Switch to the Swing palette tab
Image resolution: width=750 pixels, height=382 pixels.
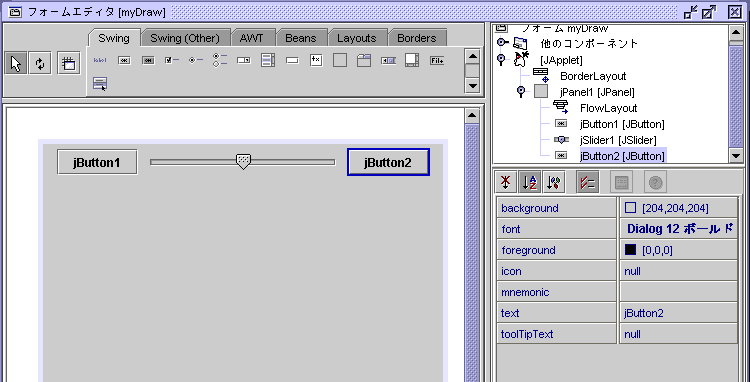[x=114, y=38]
